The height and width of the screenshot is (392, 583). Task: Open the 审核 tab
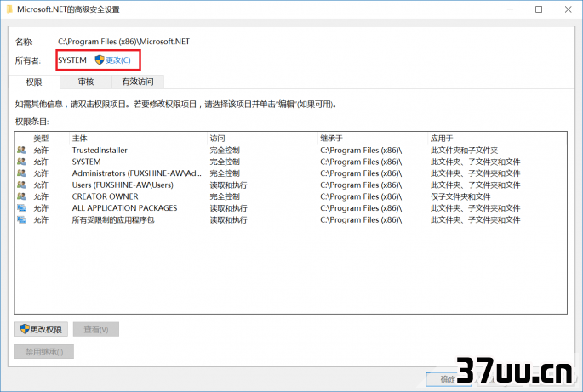tap(86, 82)
